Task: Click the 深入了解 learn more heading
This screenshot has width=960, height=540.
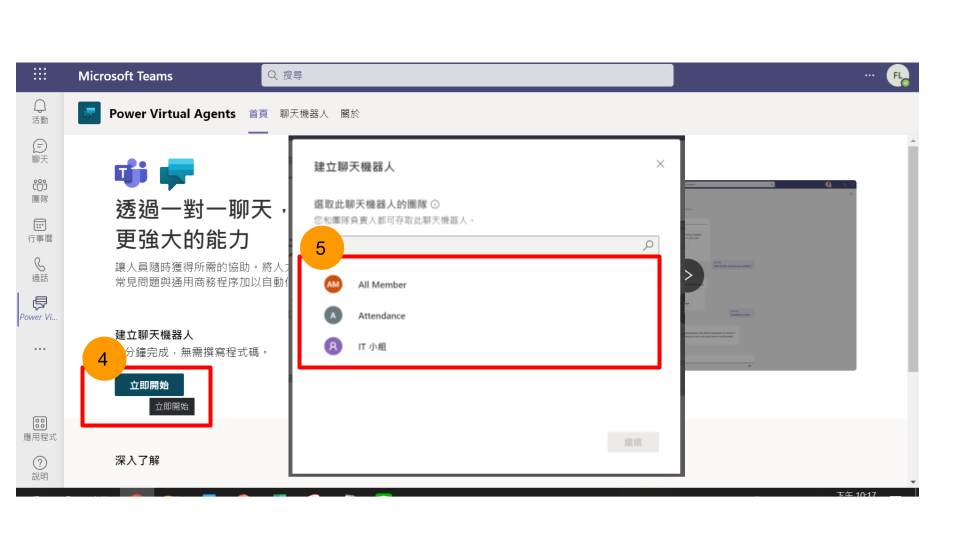Action: coord(137,460)
